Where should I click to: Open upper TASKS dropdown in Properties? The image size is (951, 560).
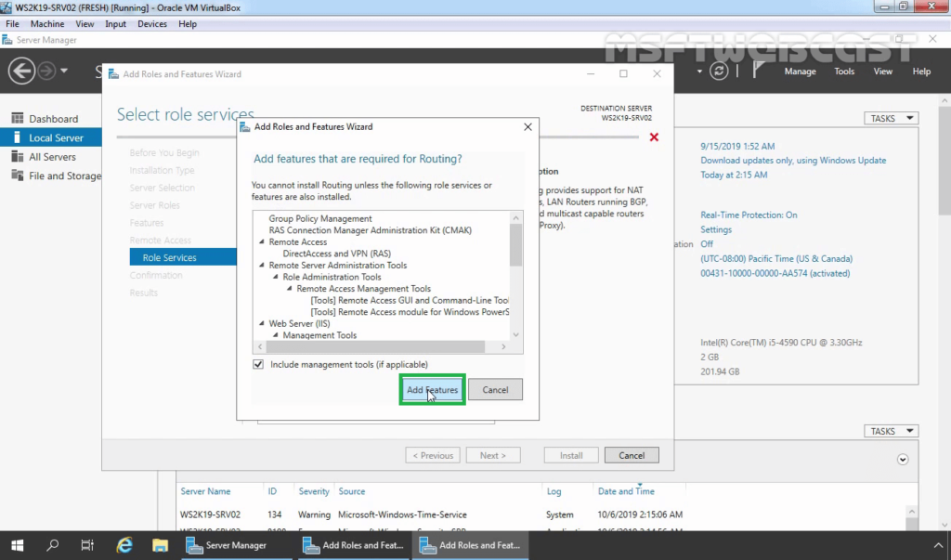pyautogui.click(x=891, y=118)
